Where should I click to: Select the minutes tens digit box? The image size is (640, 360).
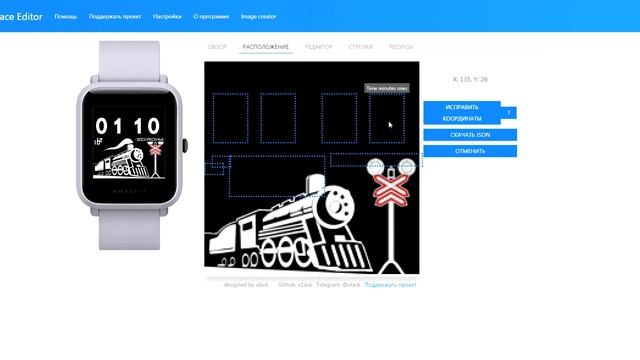[x=339, y=118]
